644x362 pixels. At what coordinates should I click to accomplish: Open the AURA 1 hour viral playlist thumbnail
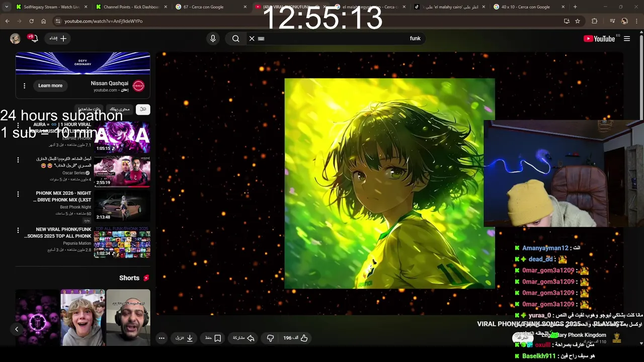(122, 137)
